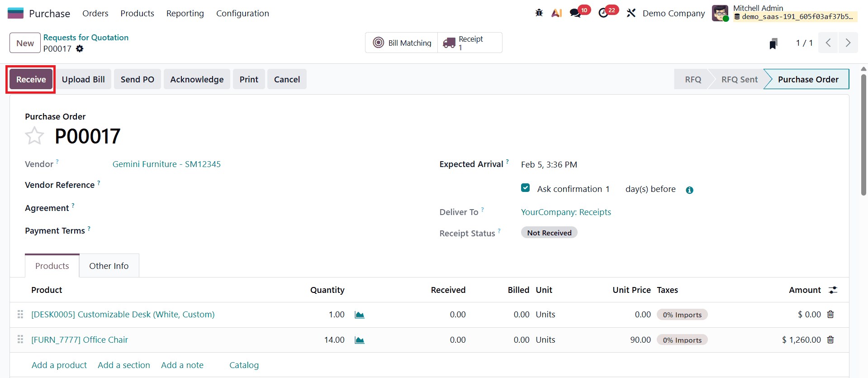The height and width of the screenshot is (378, 868).
Task: Go to next record arrow
Action: pyautogui.click(x=848, y=43)
